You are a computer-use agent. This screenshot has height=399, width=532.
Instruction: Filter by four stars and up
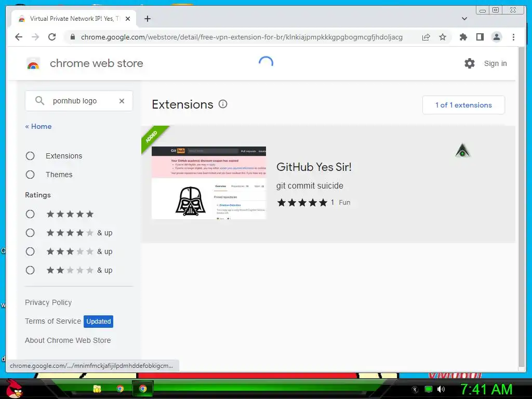[x=30, y=233]
